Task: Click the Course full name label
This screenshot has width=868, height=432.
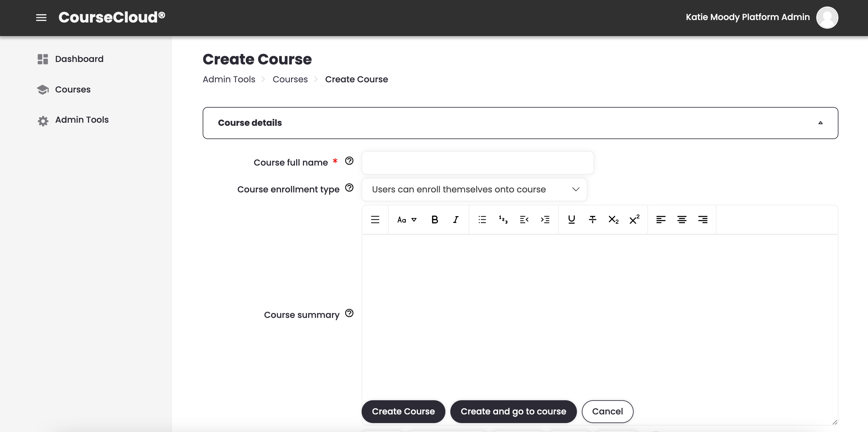Action: point(290,163)
